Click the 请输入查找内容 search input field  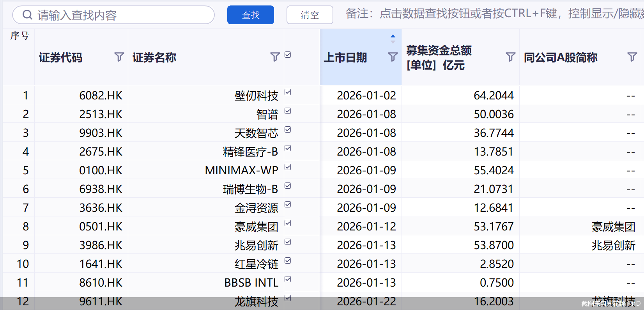coord(121,15)
